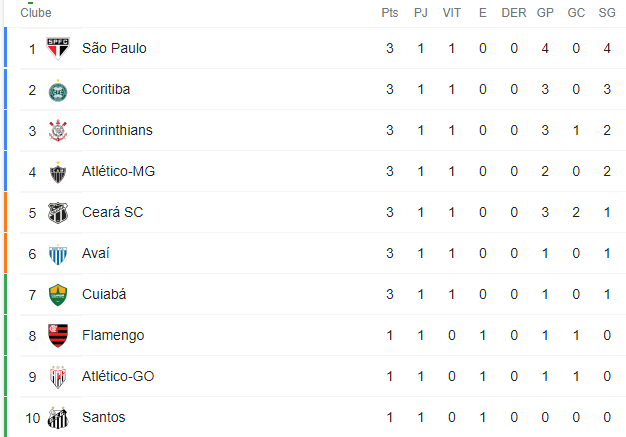The image size is (626, 437).
Task: Open the São Paulo team link
Action: pyautogui.click(x=114, y=48)
